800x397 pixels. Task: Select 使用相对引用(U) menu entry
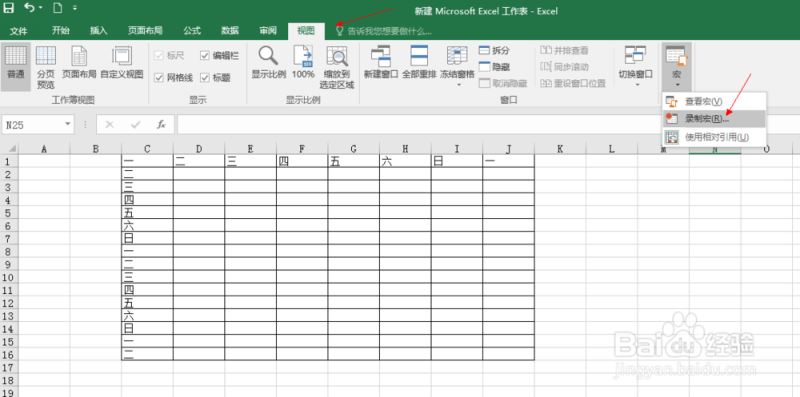pos(714,137)
